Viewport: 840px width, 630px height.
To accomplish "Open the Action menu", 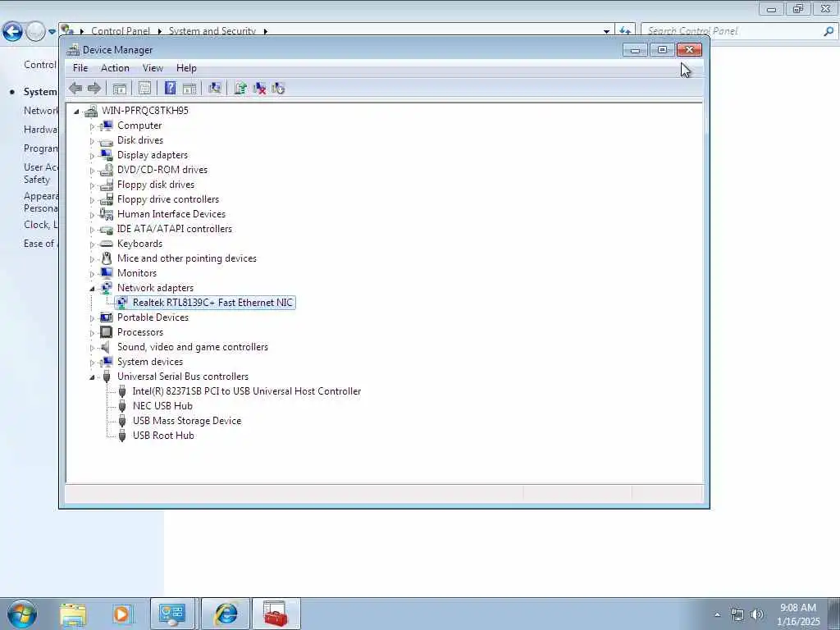I will (x=115, y=68).
